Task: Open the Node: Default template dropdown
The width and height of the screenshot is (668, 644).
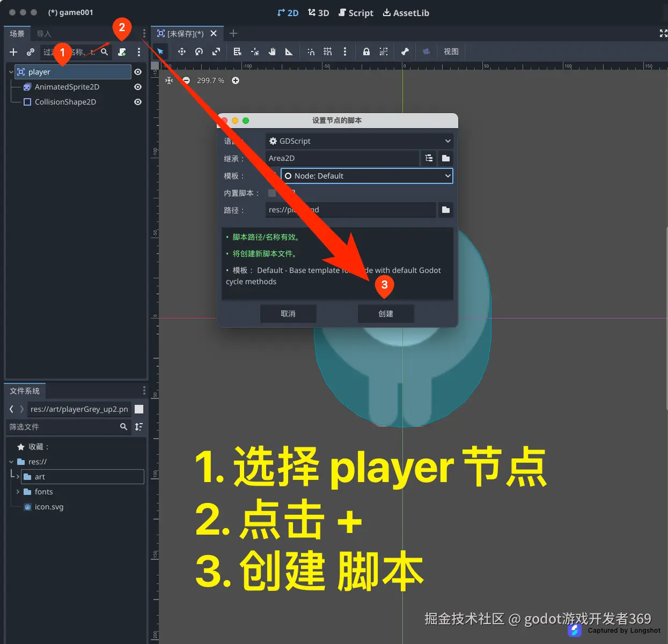Action: [x=367, y=176]
